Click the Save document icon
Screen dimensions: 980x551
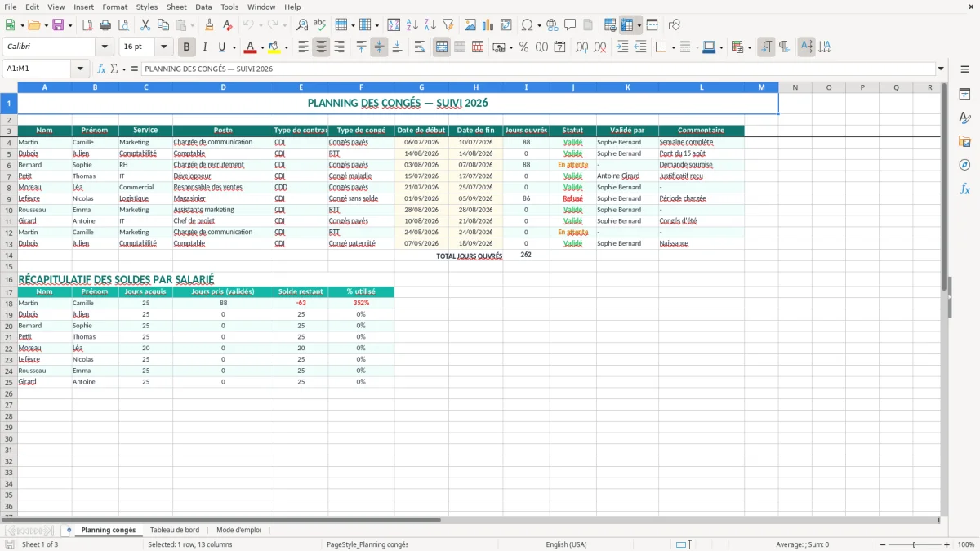[x=58, y=25]
